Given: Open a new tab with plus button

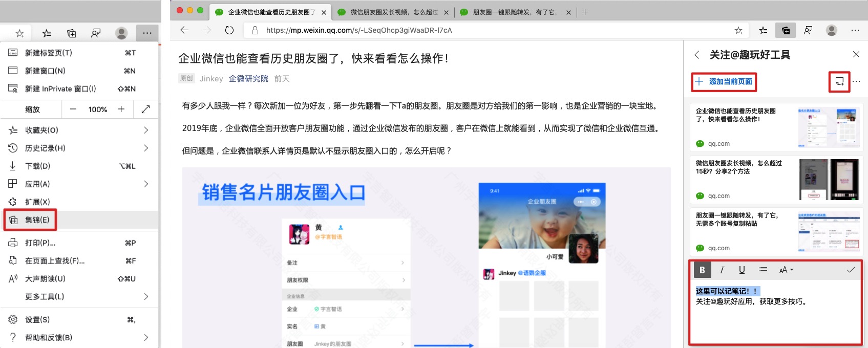Looking at the screenshot, I should (x=585, y=12).
